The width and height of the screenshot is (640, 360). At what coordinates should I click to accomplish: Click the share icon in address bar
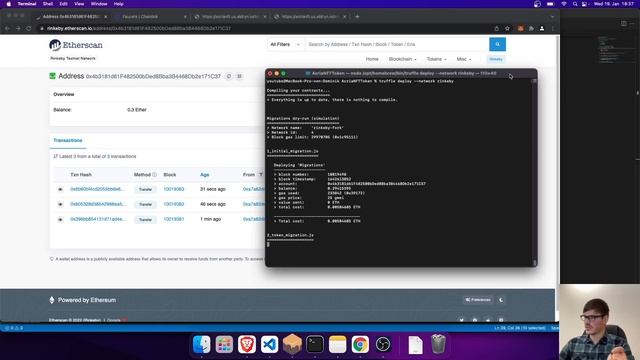click(496, 28)
